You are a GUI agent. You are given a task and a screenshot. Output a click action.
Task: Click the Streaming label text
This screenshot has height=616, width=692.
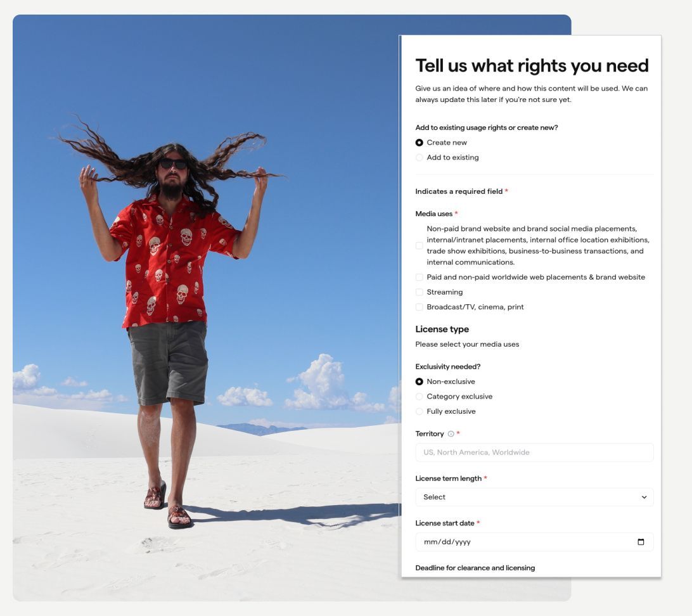coord(444,292)
